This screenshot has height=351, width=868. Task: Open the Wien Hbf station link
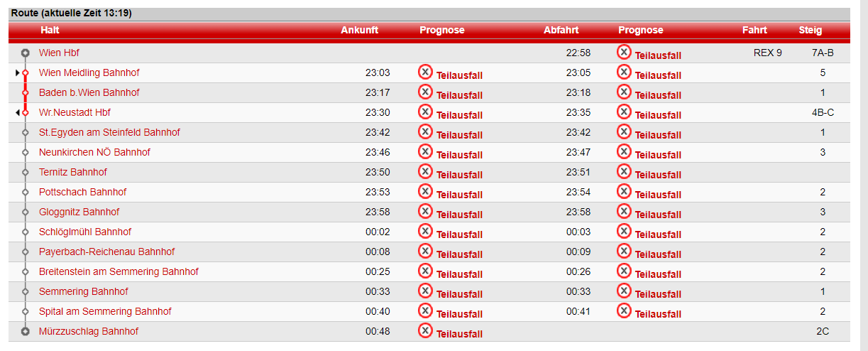(x=60, y=53)
